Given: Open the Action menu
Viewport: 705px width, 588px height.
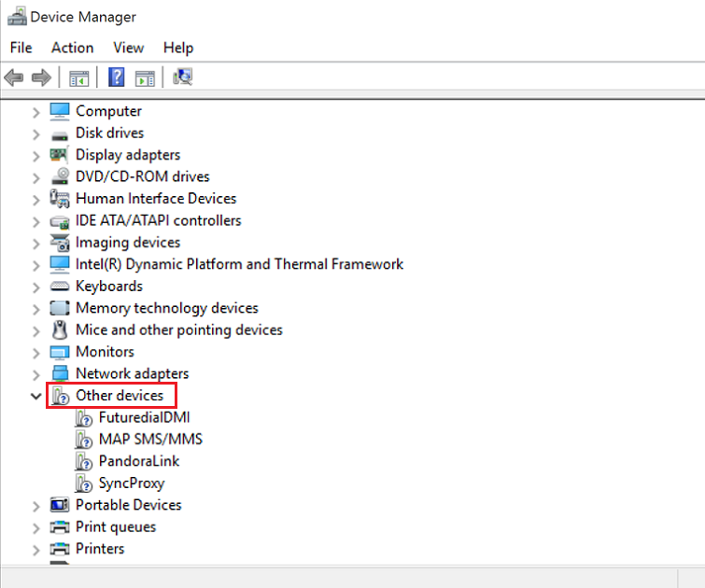Looking at the screenshot, I should tap(72, 48).
